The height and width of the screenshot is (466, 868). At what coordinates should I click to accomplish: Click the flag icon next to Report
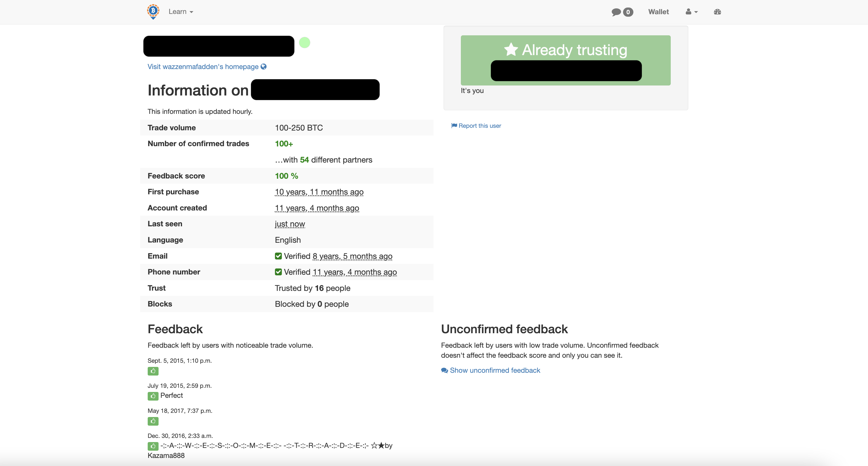click(x=454, y=126)
